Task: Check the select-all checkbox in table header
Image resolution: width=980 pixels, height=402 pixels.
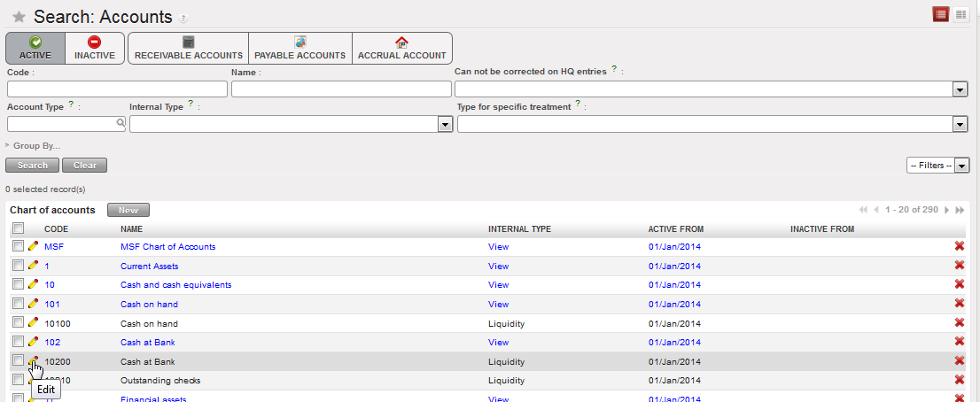Action: click(19, 228)
